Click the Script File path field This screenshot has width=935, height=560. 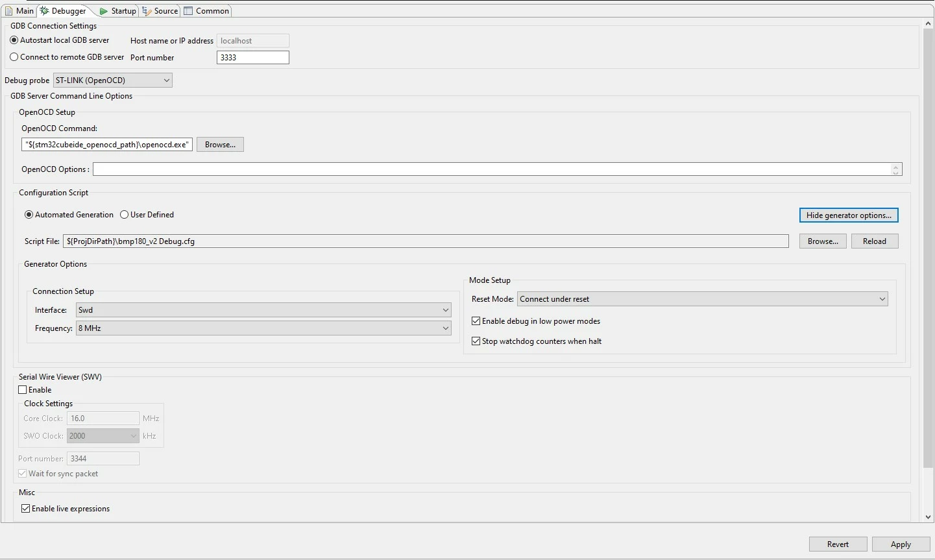click(x=426, y=241)
